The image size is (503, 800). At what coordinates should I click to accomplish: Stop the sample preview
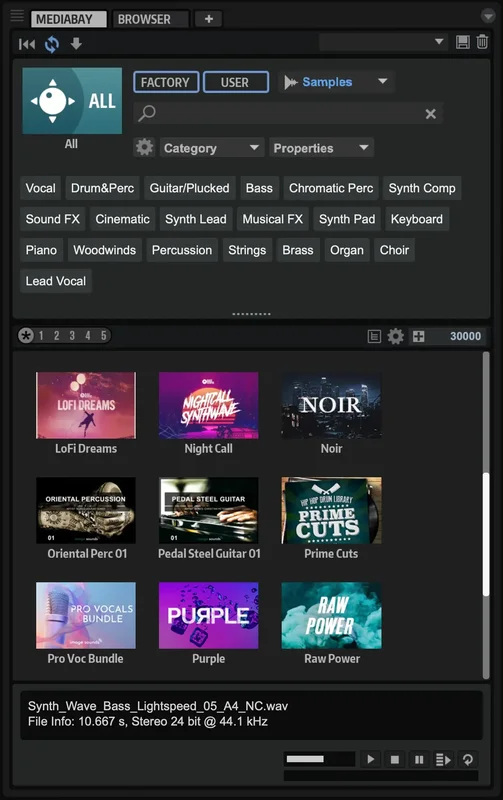(x=394, y=759)
